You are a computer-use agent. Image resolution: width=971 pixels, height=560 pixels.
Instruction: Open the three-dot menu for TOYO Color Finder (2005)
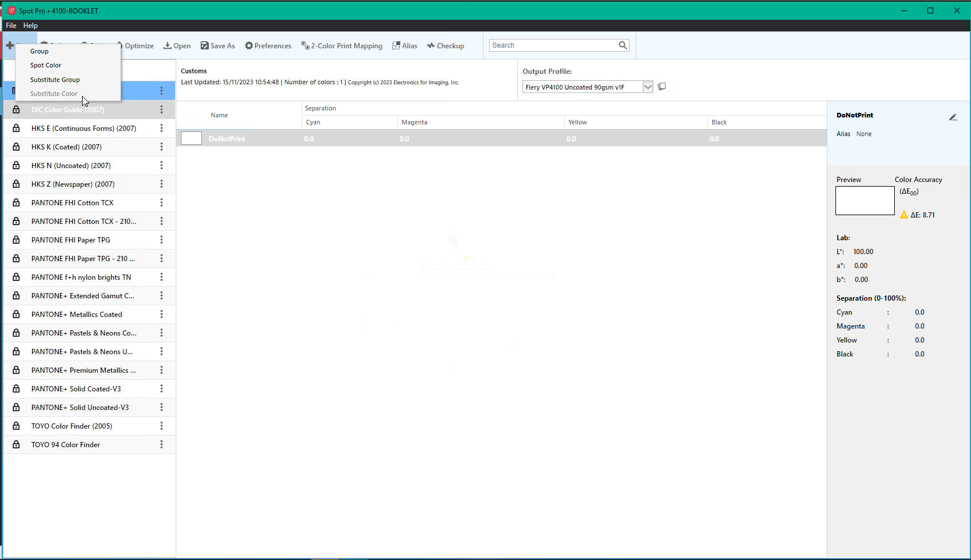click(x=162, y=426)
